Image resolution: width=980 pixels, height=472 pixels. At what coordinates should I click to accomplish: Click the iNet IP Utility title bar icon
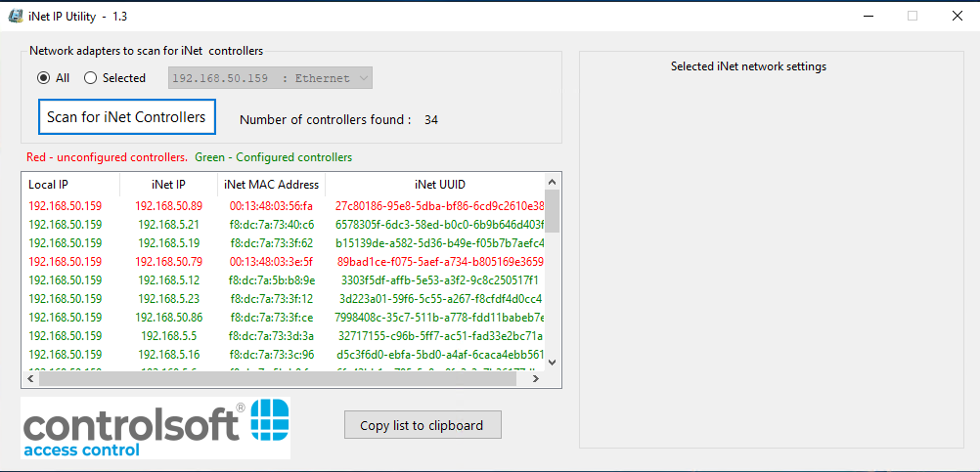(x=16, y=17)
